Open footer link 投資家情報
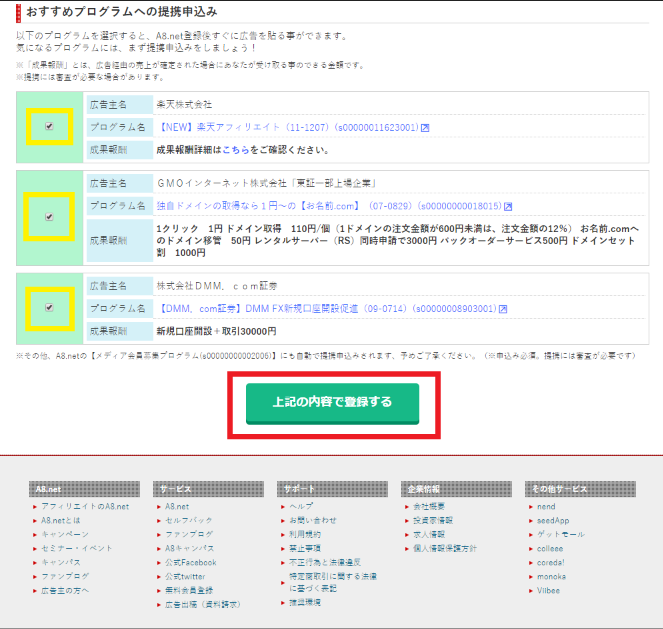The height and width of the screenshot is (629, 663). click(433, 520)
